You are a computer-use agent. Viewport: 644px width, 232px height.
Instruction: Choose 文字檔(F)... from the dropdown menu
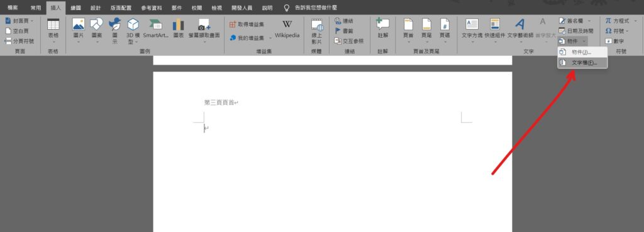(x=582, y=63)
